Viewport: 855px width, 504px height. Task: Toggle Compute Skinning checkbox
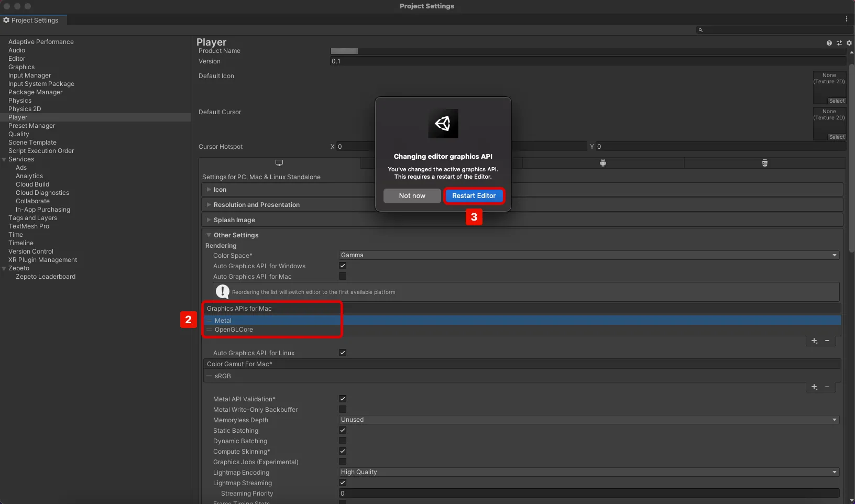pos(343,451)
